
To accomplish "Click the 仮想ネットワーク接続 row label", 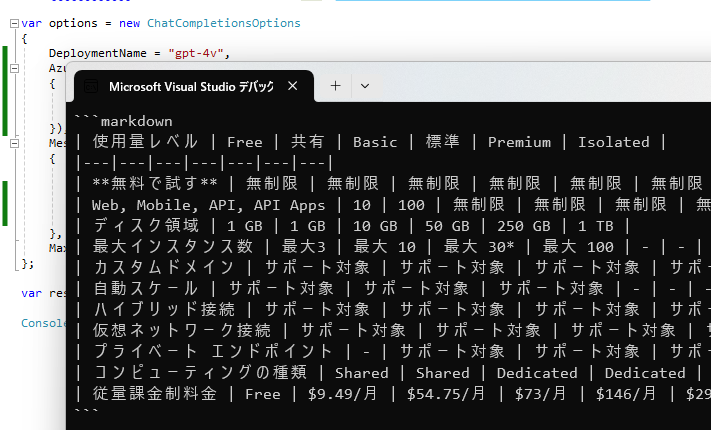I will pos(182,330).
